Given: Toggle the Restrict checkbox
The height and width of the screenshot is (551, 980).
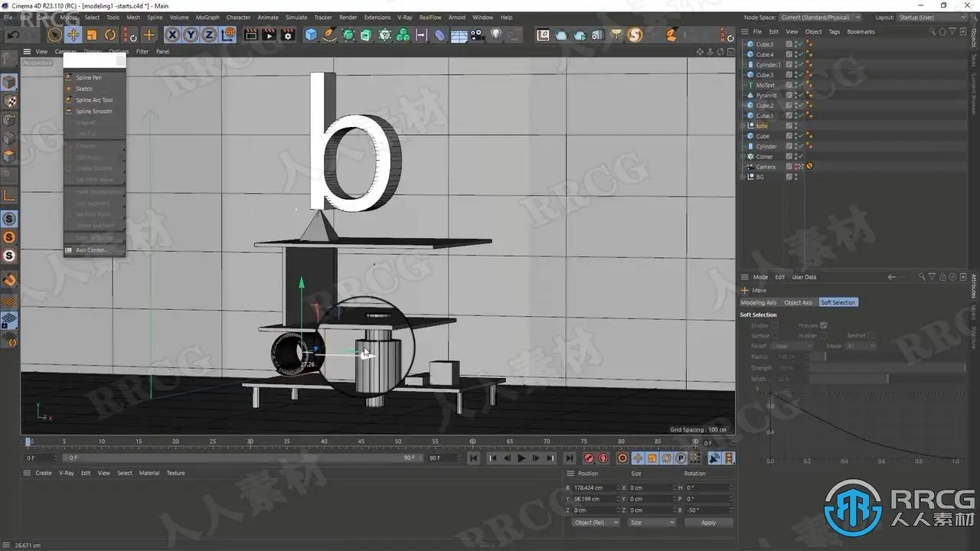Looking at the screenshot, I should 871,335.
